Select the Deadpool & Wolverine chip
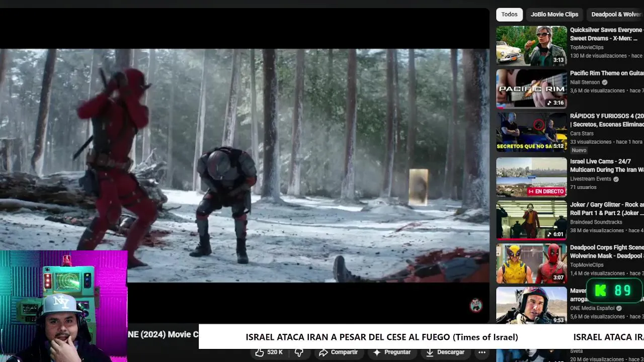Screen dimensions: 644x362 pos(615,15)
